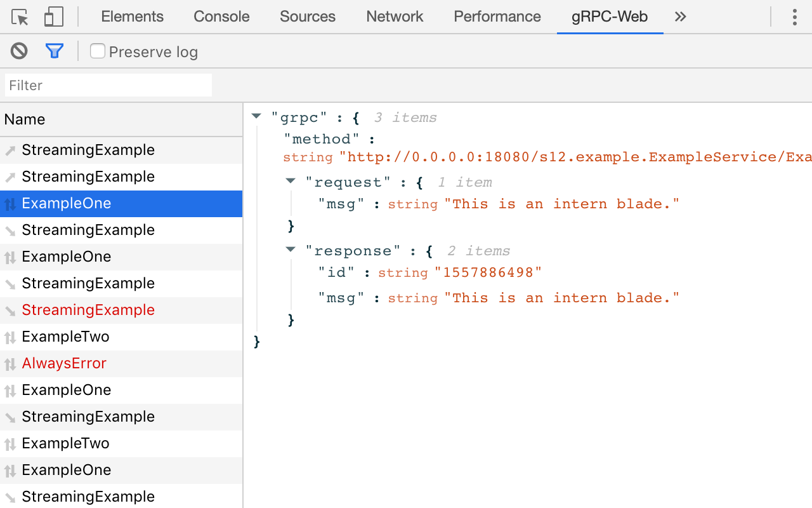
Task: Click the down-arrow icon on the red StreamingExample
Action: (x=11, y=310)
